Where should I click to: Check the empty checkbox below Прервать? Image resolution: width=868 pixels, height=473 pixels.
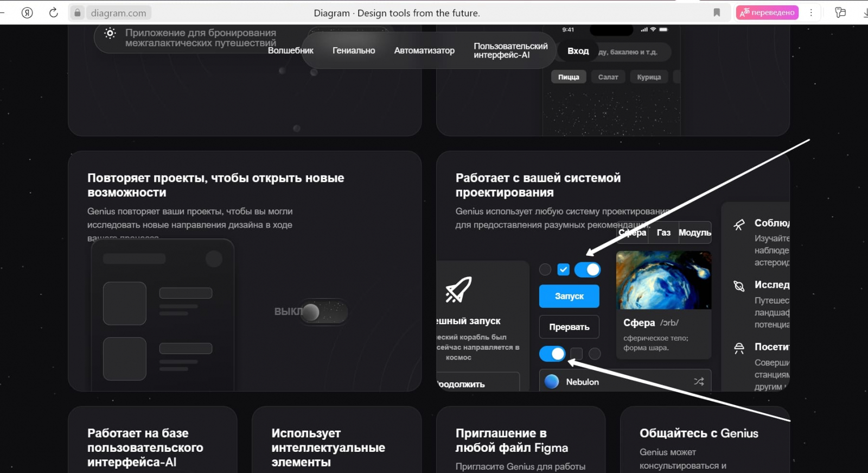577,354
